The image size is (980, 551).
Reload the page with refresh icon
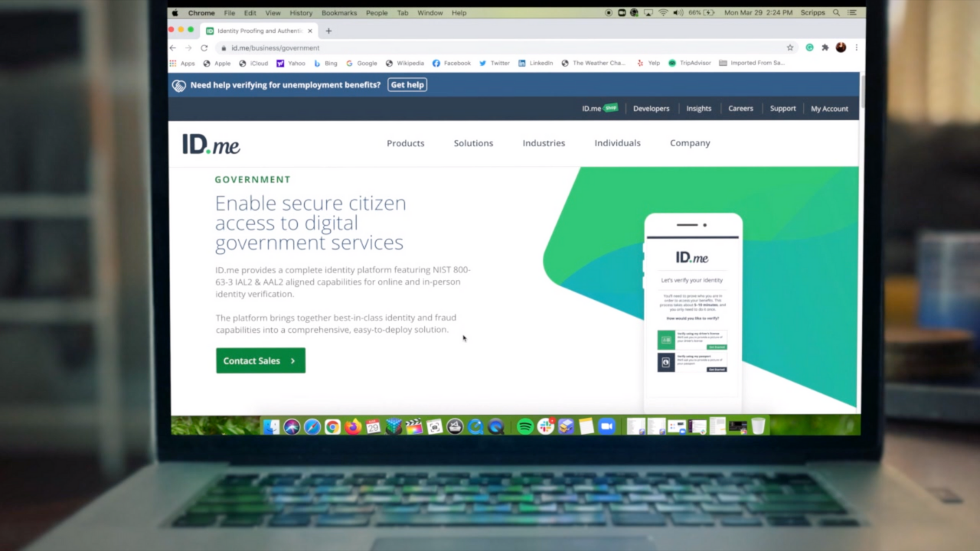(204, 47)
